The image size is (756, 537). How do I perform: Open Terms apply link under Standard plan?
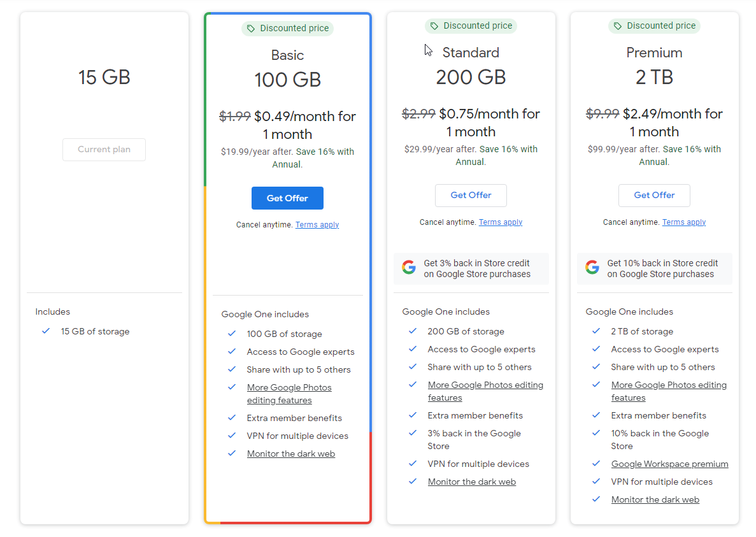click(501, 222)
